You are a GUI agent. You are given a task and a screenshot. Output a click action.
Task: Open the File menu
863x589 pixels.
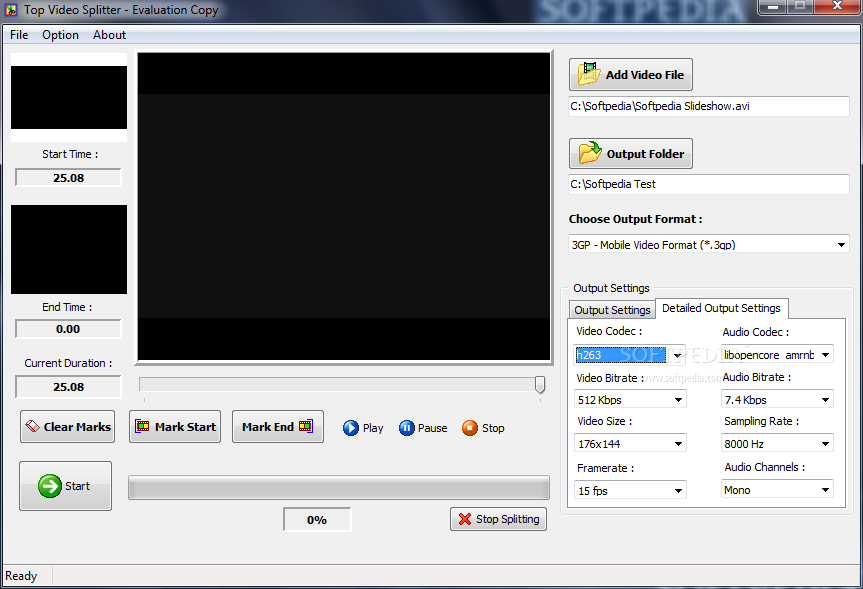[19, 35]
